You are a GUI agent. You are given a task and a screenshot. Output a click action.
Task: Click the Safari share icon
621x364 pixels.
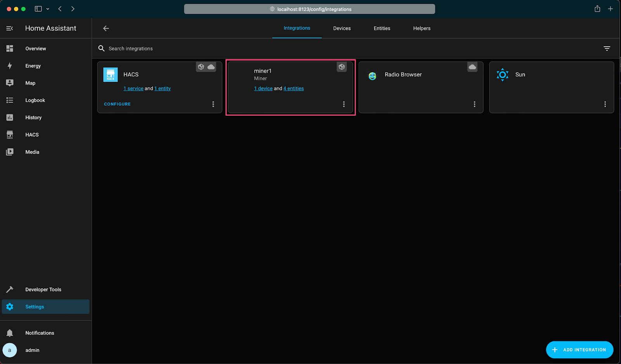point(597,9)
